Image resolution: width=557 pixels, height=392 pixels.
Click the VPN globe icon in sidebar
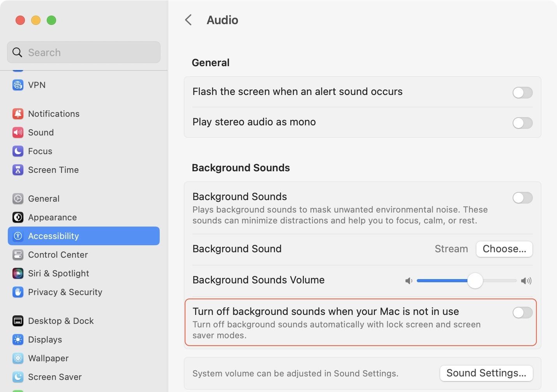pos(18,85)
